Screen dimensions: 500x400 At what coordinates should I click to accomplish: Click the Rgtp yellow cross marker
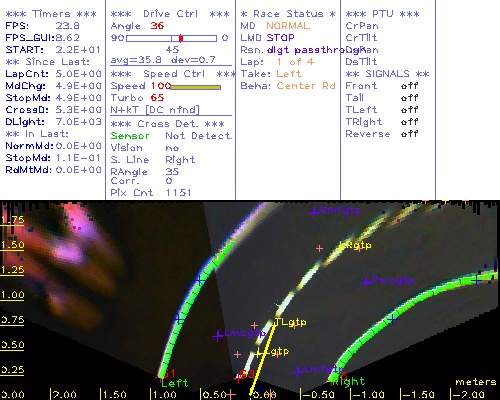(x=341, y=246)
